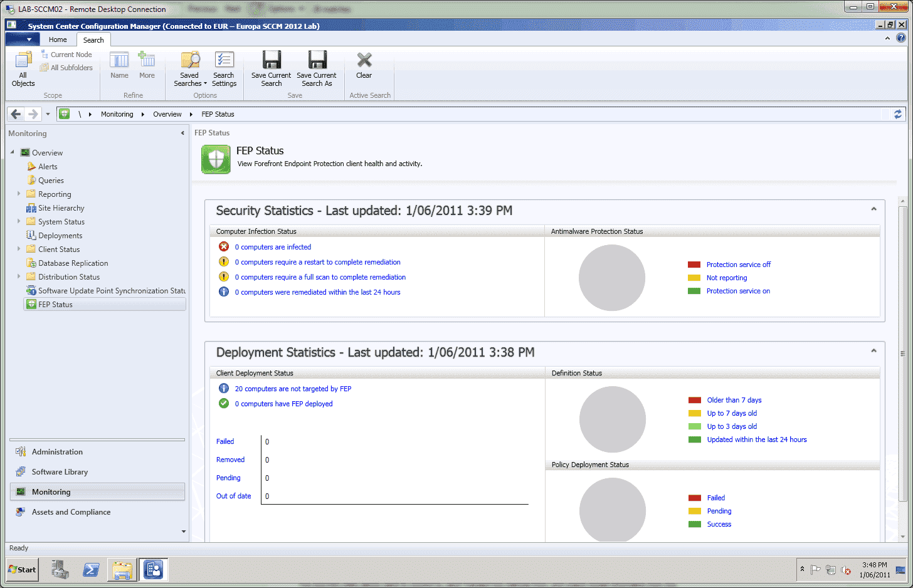Select Software Update Point Synchronization Status
This screenshot has height=588, width=913.
[105, 291]
